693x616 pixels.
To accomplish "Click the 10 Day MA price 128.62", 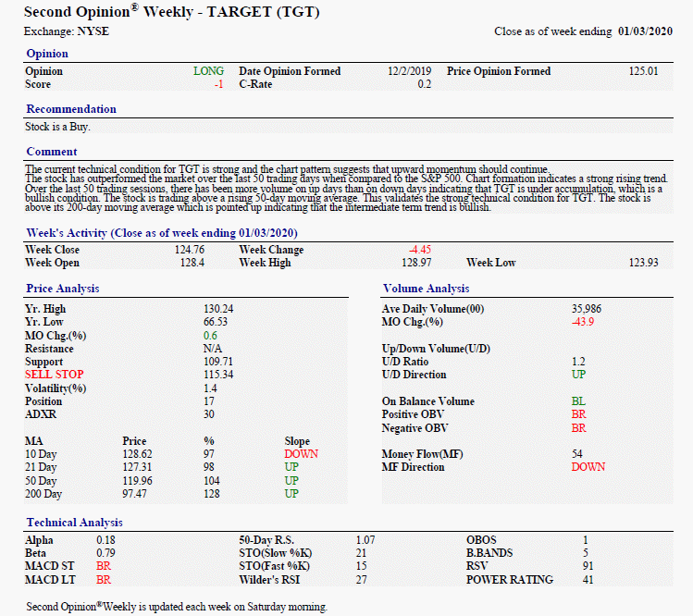I will [137, 454].
